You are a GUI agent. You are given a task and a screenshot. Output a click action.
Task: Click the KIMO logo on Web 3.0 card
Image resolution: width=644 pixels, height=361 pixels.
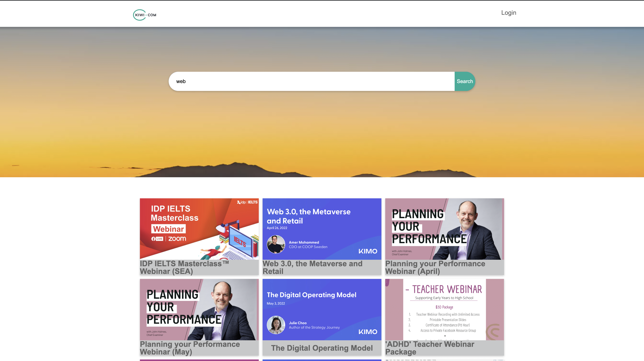tap(368, 251)
